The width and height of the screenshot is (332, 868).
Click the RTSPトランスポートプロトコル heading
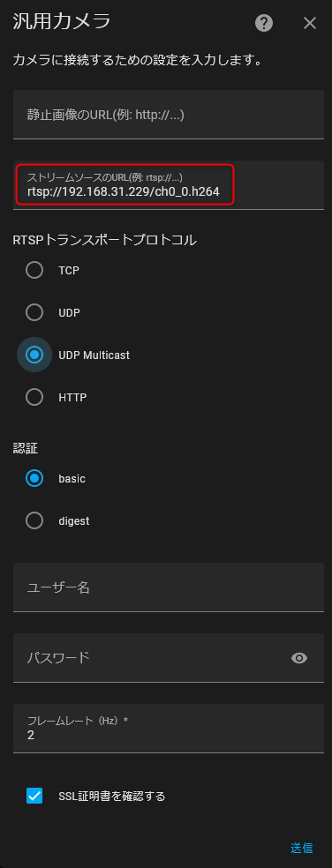click(x=105, y=240)
